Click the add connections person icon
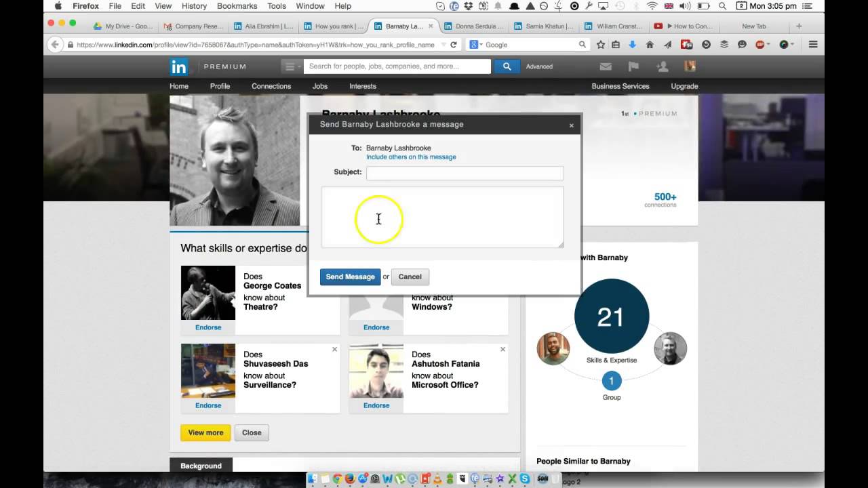This screenshot has height=488, width=868. click(x=662, y=66)
